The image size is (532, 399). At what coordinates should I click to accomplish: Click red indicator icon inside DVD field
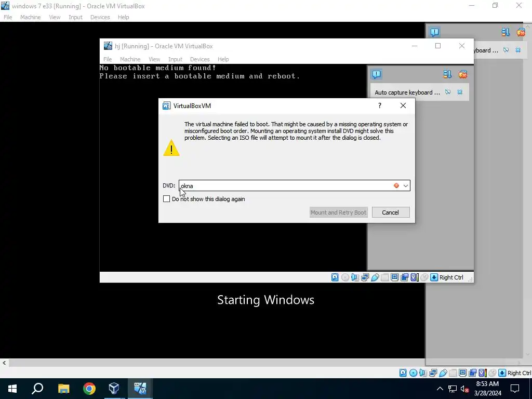tap(396, 185)
